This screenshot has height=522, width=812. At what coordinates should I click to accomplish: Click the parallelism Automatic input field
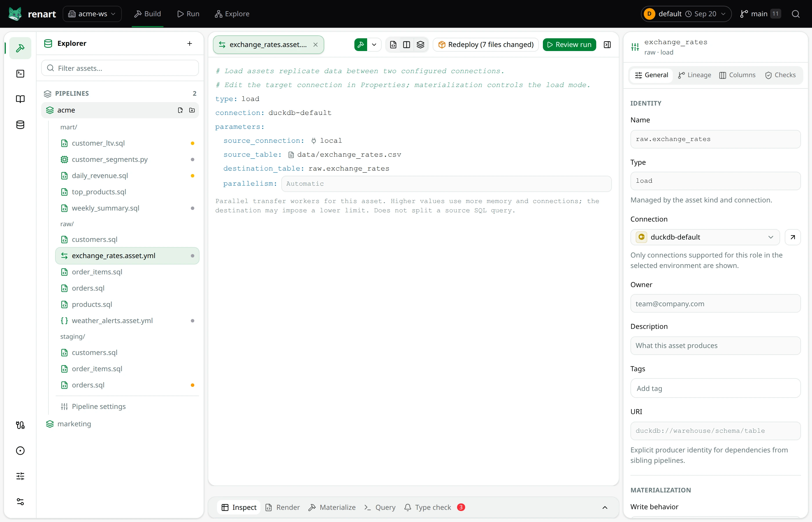pos(446,184)
